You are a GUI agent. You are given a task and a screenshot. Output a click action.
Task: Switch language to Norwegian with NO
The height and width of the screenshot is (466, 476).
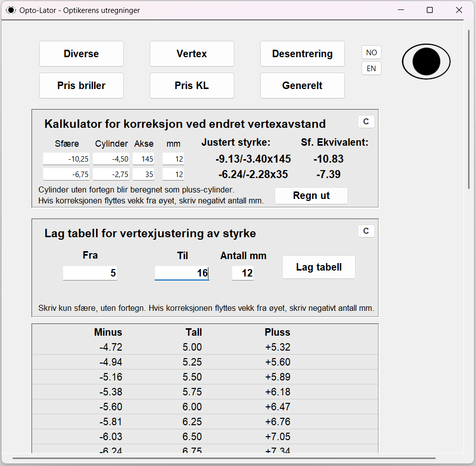[x=371, y=53]
